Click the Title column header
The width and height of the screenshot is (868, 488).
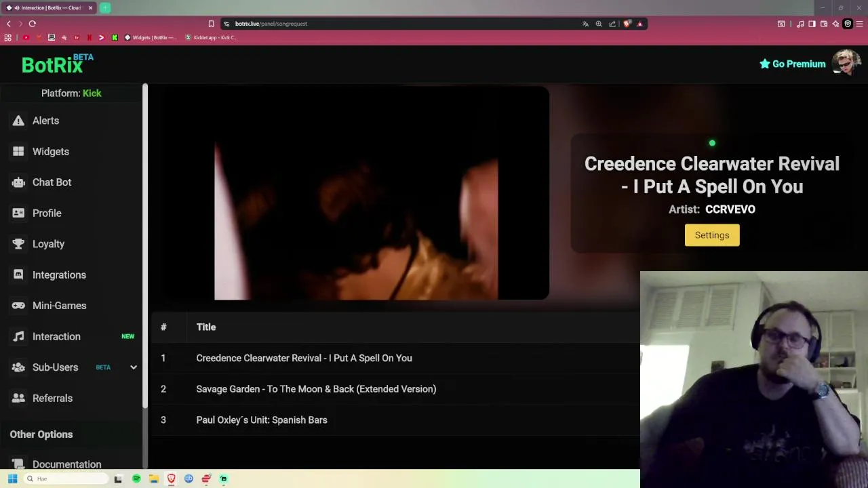click(206, 327)
